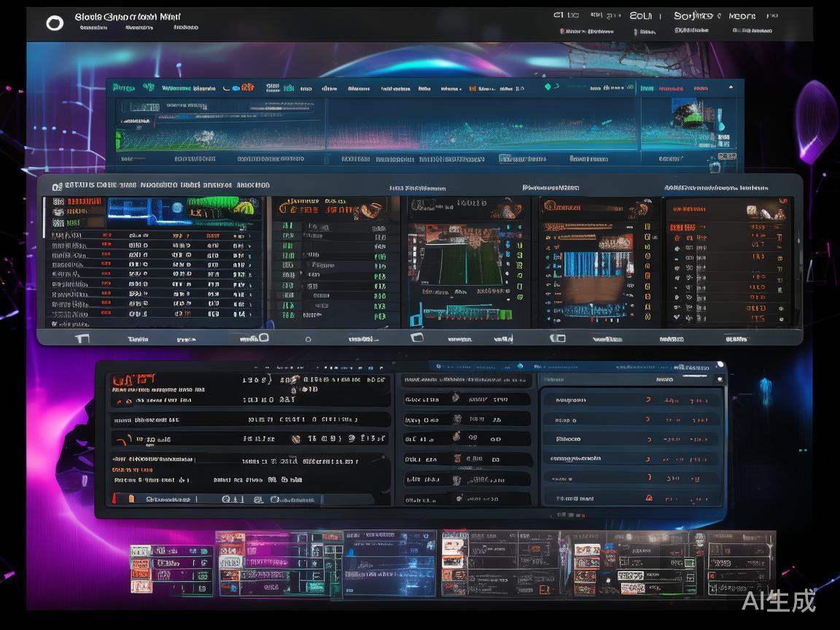Screen dimensions: 840x630
Task: Open the 'Sou' menu in top-right header
Action: tap(640, 15)
